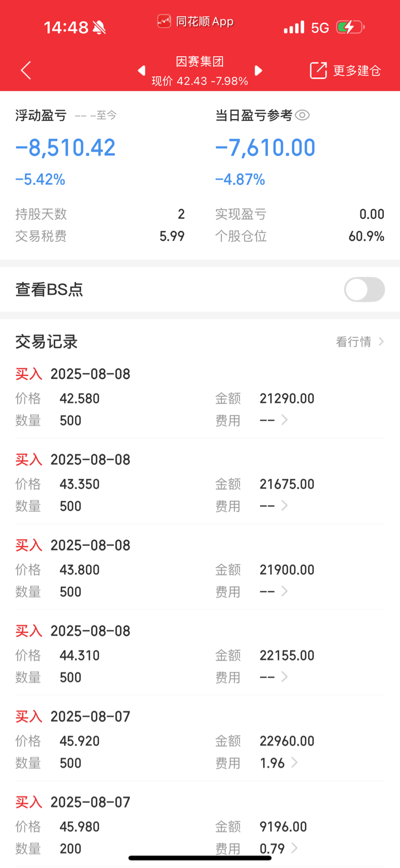Open the 0.79 fee breakdown chevron
This screenshot has width=400, height=868.
(x=294, y=848)
